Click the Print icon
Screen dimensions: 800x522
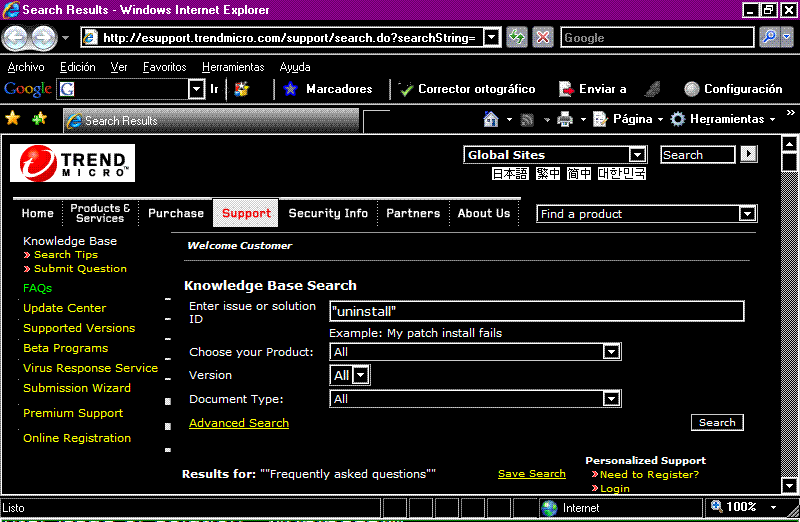pyautogui.click(x=565, y=119)
